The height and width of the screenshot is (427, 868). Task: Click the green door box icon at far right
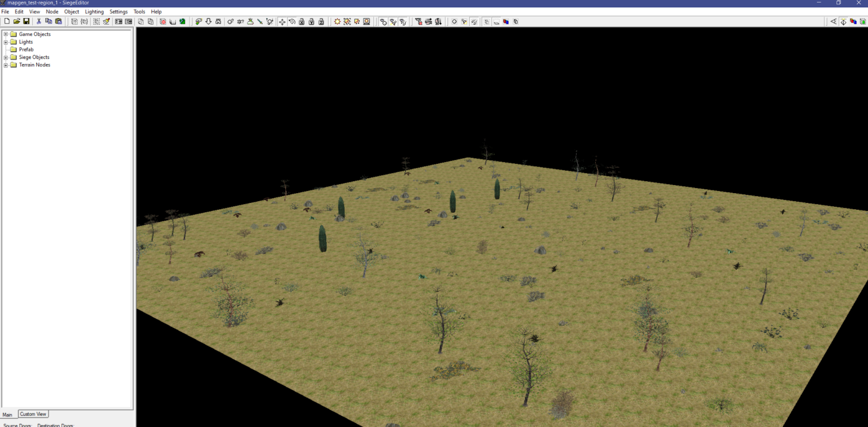863,21
